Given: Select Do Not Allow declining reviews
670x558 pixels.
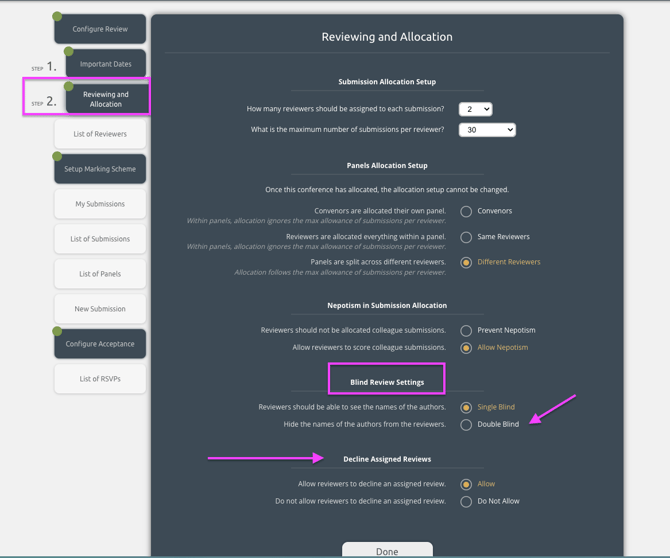Looking at the screenshot, I should tap(466, 501).
